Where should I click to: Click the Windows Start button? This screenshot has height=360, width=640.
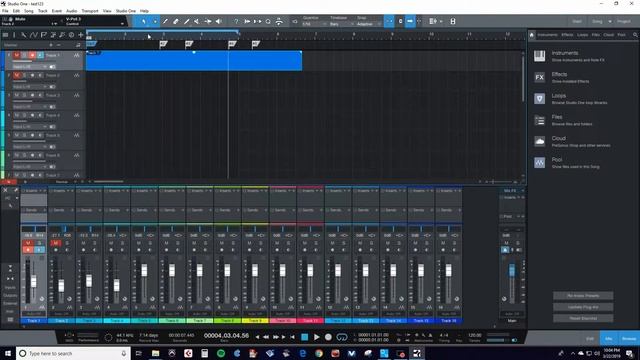coord(8,353)
